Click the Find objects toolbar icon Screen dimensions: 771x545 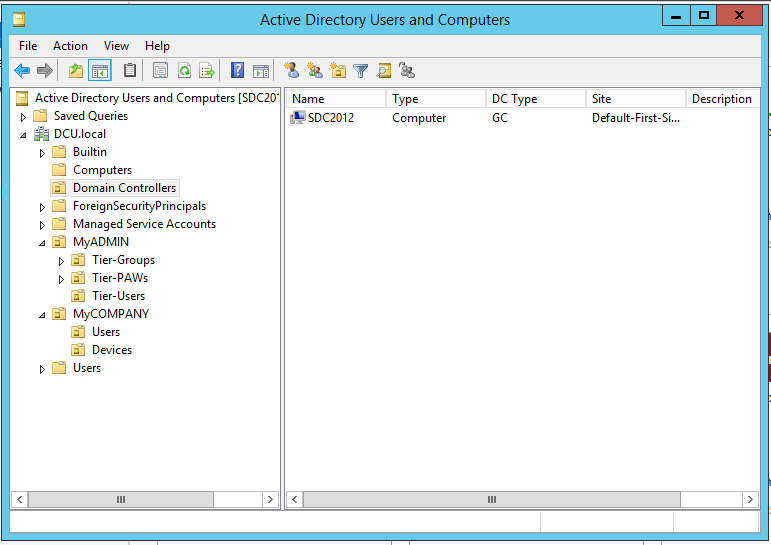pos(384,71)
